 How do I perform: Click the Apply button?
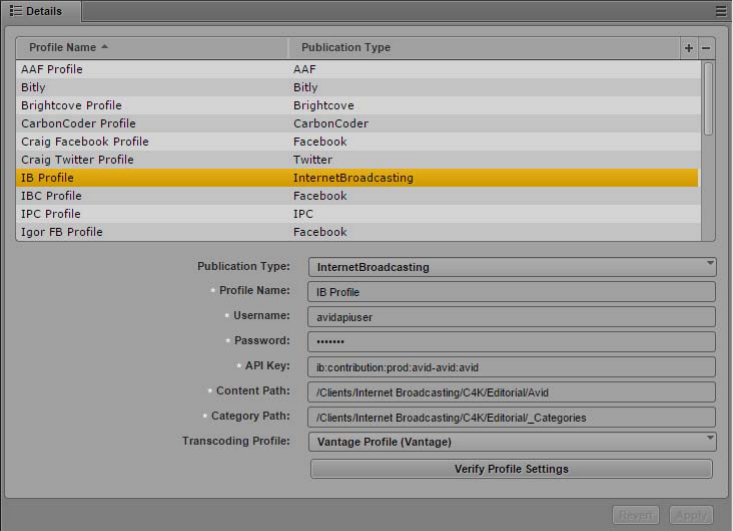pyautogui.click(x=691, y=515)
